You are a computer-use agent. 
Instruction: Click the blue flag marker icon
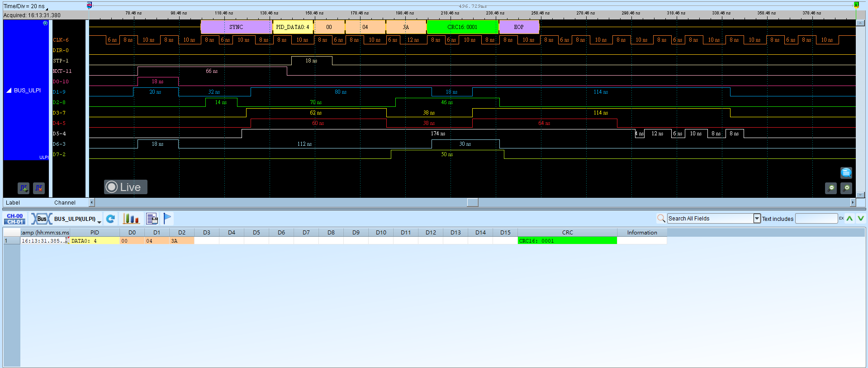pyautogui.click(x=167, y=219)
